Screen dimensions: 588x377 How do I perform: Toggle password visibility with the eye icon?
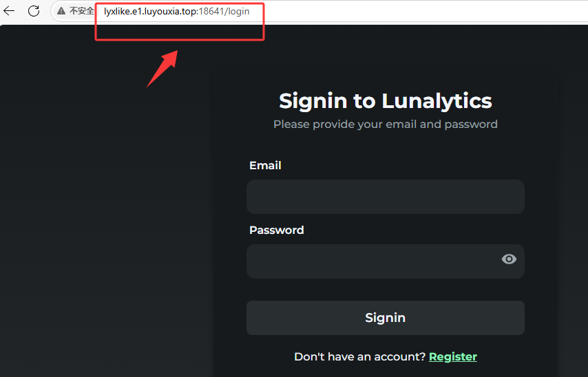(509, 259)
